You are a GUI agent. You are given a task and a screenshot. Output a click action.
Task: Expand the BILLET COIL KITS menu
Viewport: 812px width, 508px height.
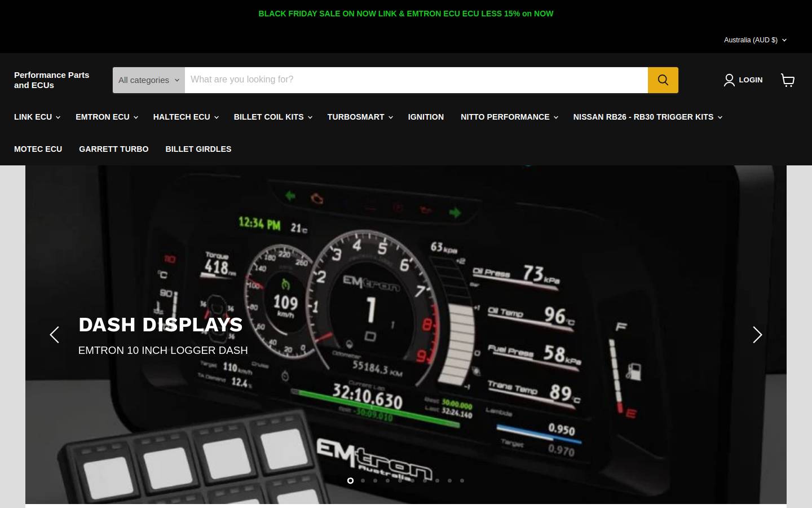coord(273,117)
